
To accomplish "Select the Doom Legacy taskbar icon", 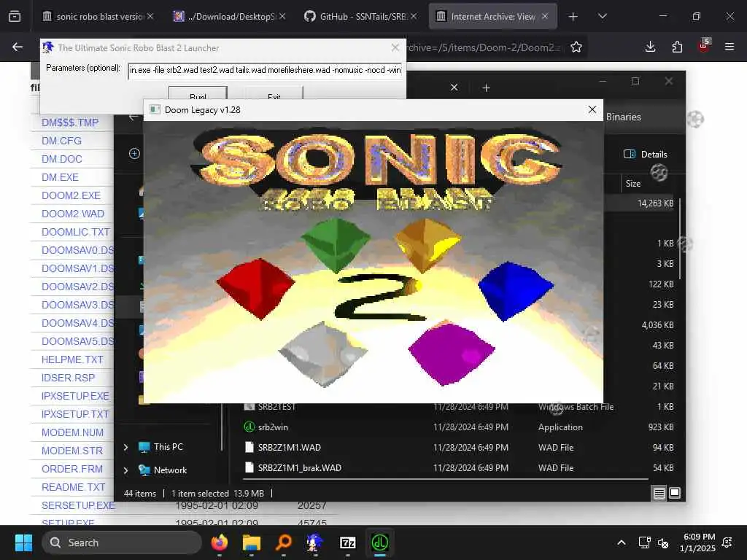I will [379, 542].
